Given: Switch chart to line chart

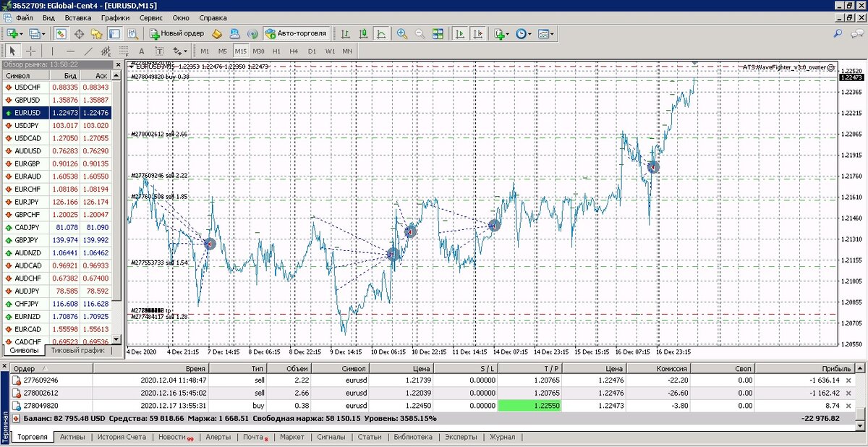Looking at the screenshot, I should coord(381,33).
